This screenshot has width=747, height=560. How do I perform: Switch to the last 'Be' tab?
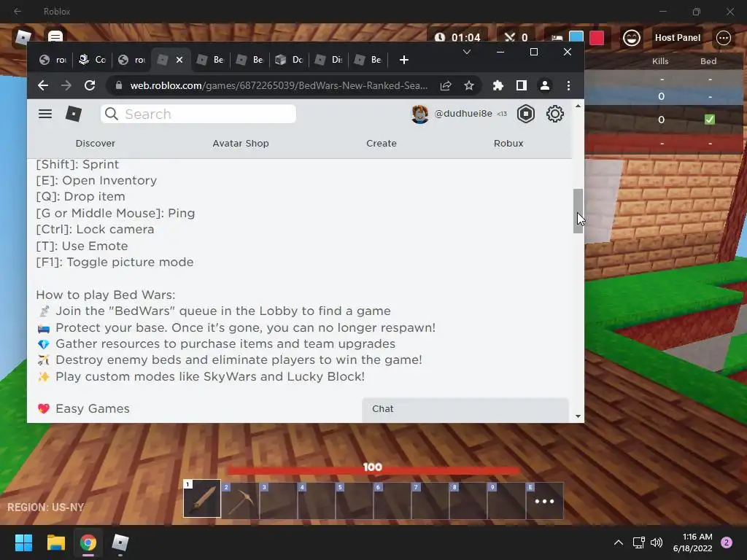[x=368, y=60]
